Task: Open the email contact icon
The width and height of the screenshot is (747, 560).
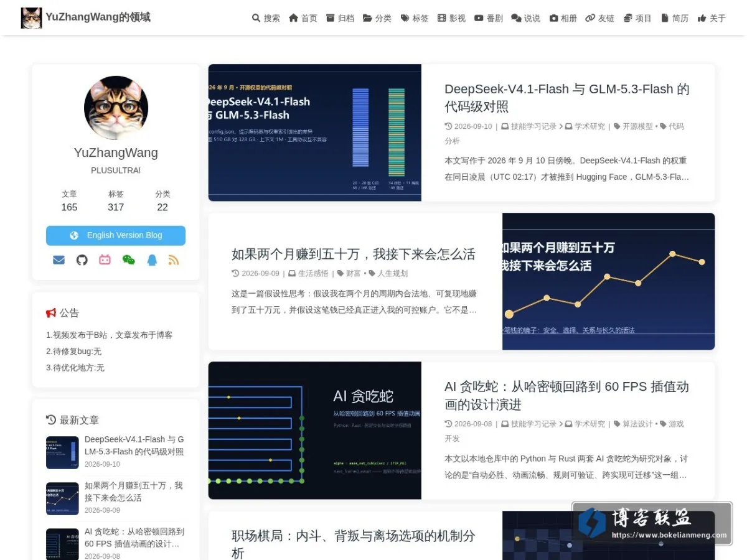Action: click(59, 260)
